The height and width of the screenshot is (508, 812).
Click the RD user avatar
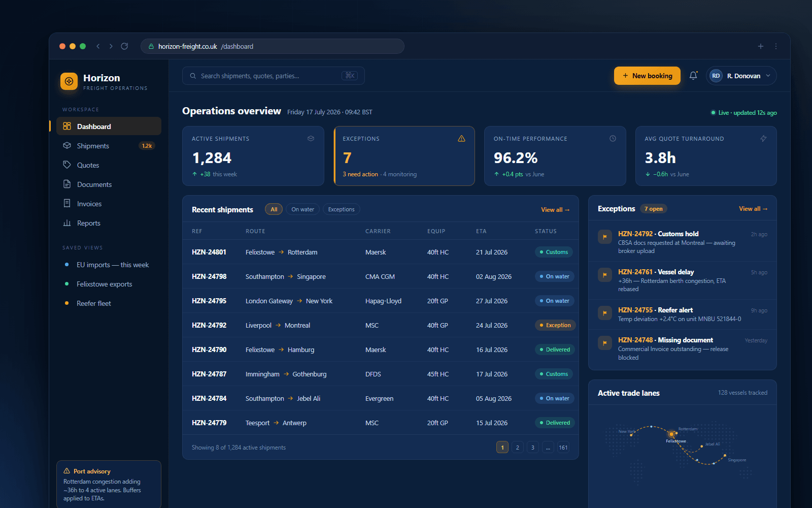[716, 76]
